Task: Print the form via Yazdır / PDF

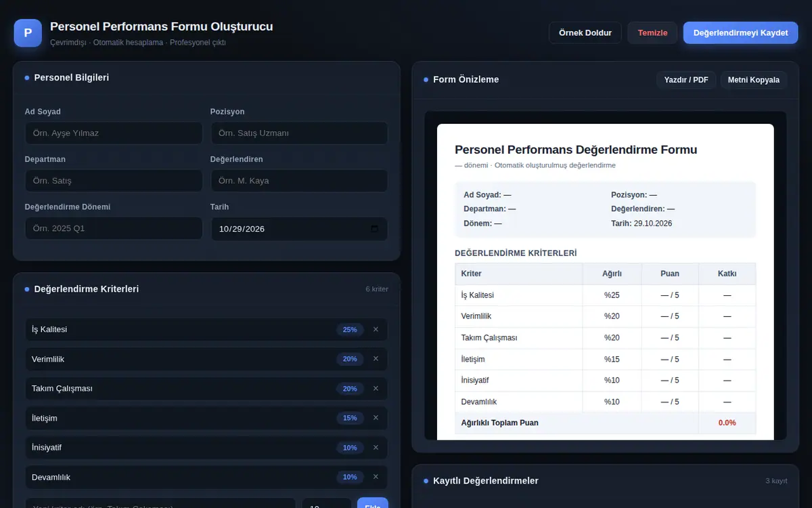Action: click(x=686, y=80)
